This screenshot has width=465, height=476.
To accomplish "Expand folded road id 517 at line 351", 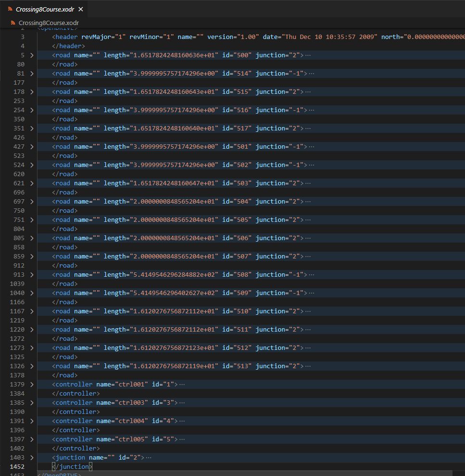I will tap(32, 129).
